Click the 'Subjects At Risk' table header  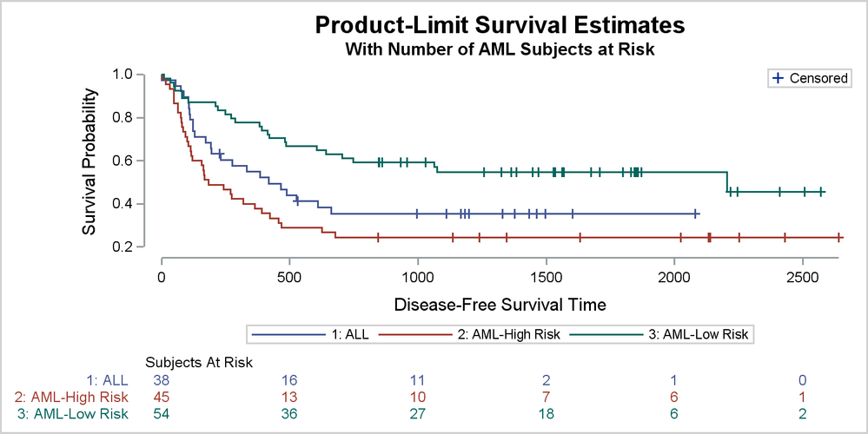click(x=199, y=362)
